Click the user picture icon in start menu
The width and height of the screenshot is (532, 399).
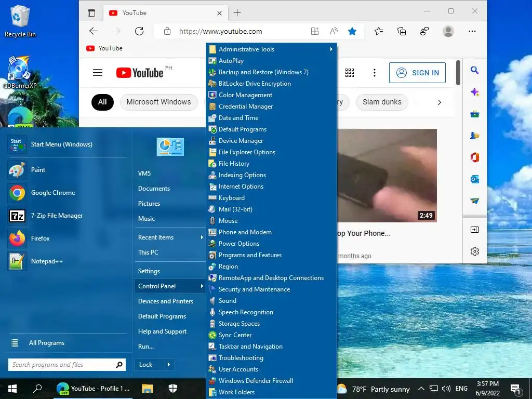pyautogui.click(x=170, y=147)
